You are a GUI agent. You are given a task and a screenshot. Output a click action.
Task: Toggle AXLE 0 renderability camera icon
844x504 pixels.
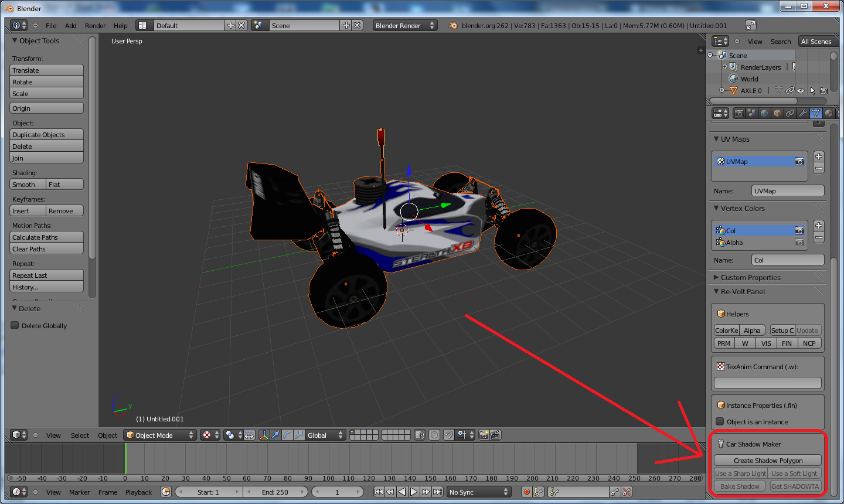pos(823,91)
